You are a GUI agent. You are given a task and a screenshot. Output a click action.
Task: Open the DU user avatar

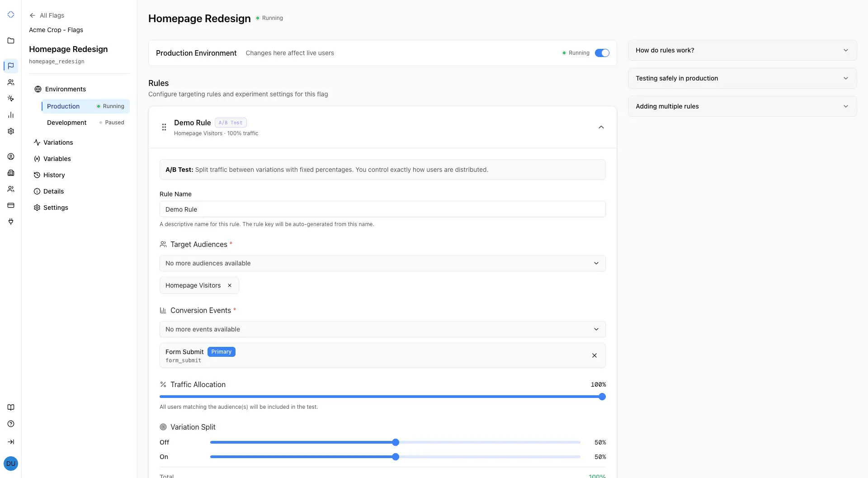[11, 464]
